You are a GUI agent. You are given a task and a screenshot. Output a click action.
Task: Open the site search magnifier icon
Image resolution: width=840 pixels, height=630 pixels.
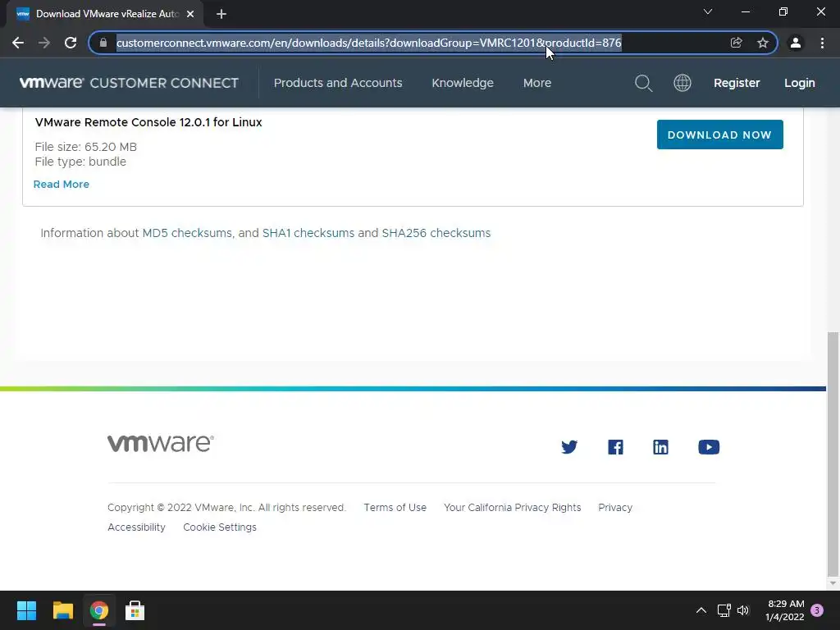(x=643, y=83)
